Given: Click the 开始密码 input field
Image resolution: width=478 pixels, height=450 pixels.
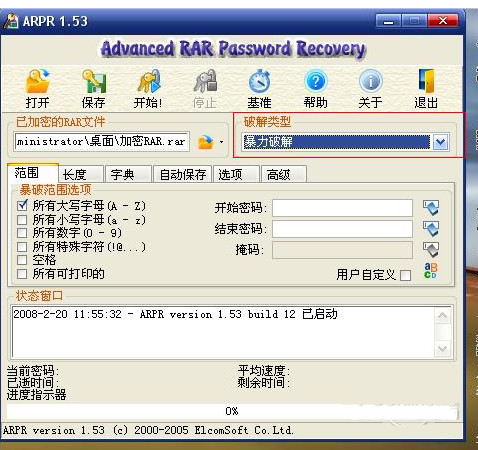Looking at the screenshot, I should point(343,208).
